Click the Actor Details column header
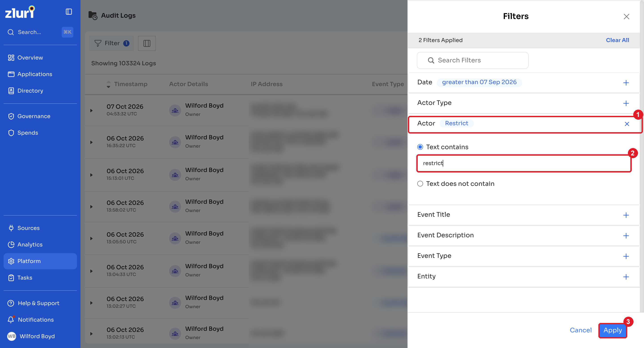Viewport: 644px width, 348px height. 189,84
